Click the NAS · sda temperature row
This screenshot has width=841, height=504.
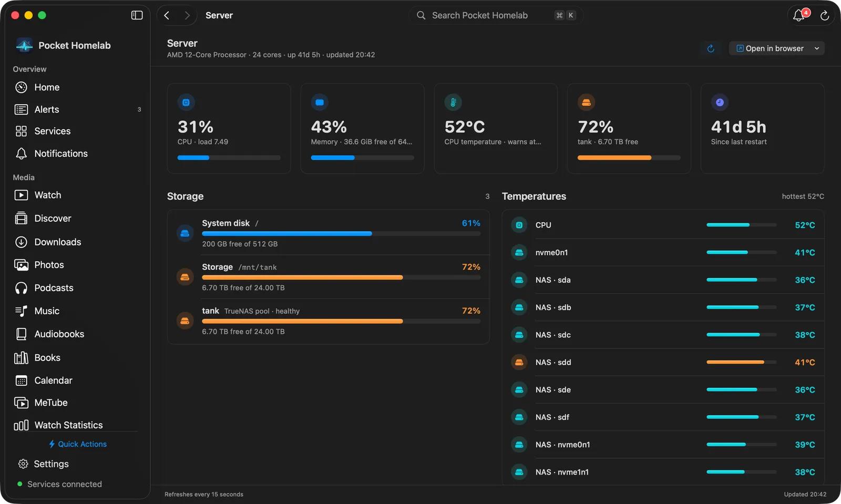[x=663, y=280]
